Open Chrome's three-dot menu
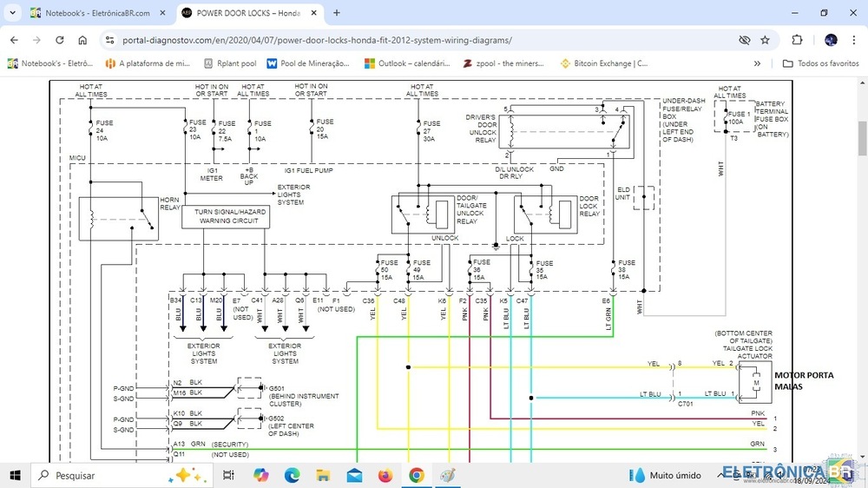 [x=854, y=40]
